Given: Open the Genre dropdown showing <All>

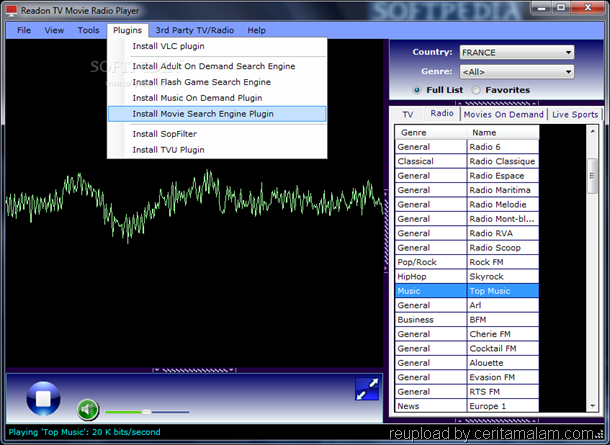Looking at the screenshot, I should 517,72.
